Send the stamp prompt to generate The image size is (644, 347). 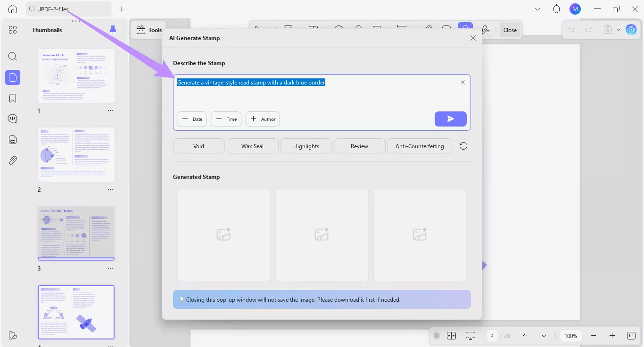tap(451, 119)
